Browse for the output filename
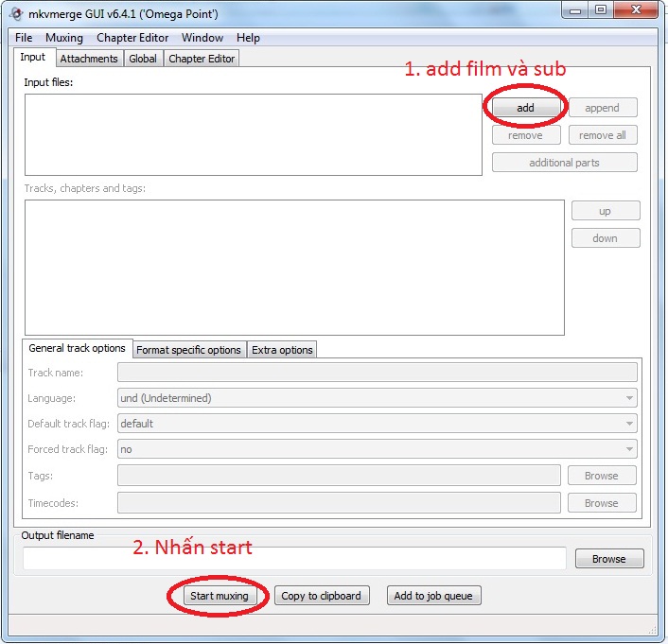The image size is (668, 644). tap(608, 559)
